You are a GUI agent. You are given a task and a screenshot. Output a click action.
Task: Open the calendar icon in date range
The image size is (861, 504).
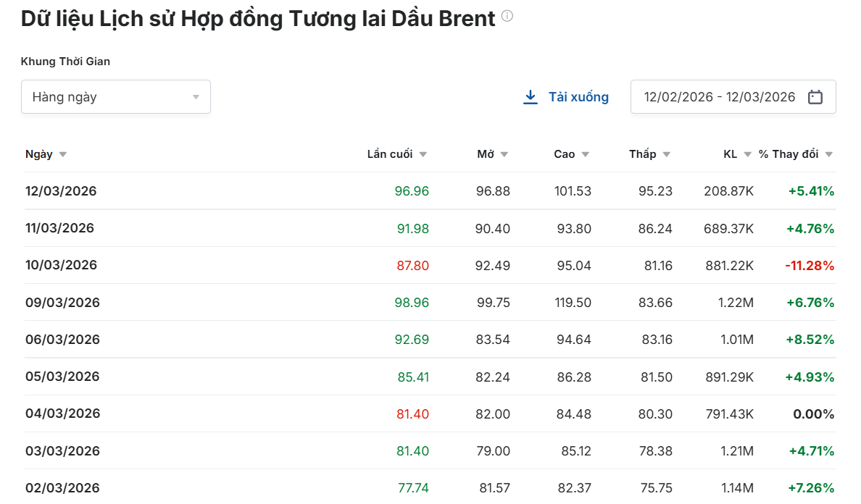pyautogui.click(x=815, y=97)
